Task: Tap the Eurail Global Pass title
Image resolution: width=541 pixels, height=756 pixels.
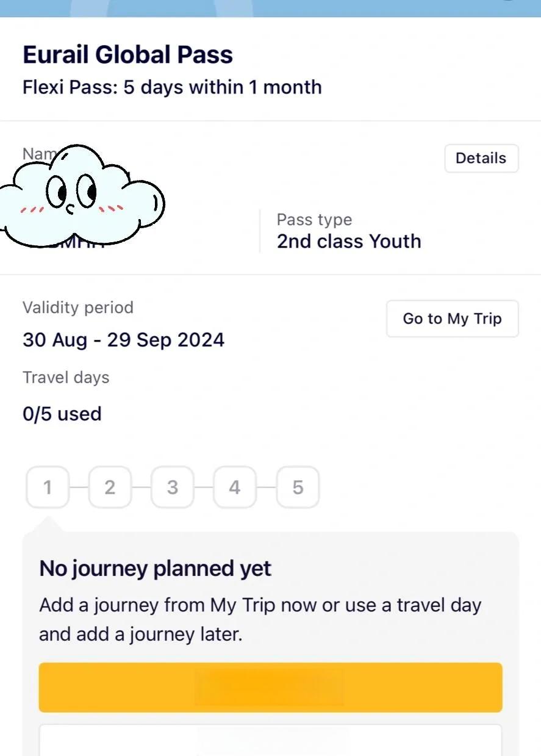Action: pos(127,55)
